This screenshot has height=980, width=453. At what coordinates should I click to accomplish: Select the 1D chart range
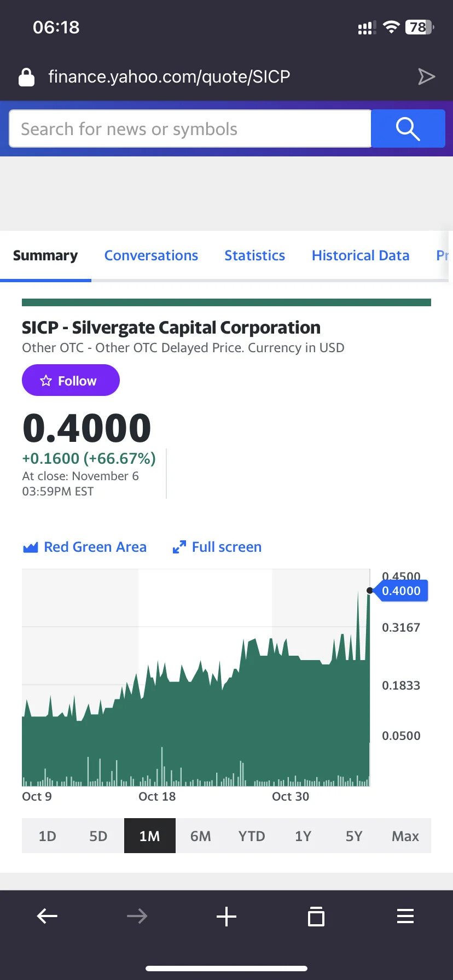tap(48, 836)
